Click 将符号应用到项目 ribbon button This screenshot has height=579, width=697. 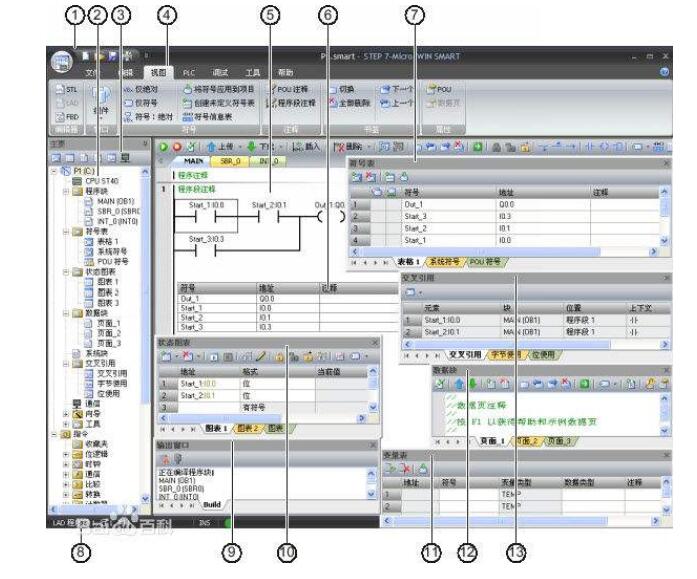tap(219, 89)
